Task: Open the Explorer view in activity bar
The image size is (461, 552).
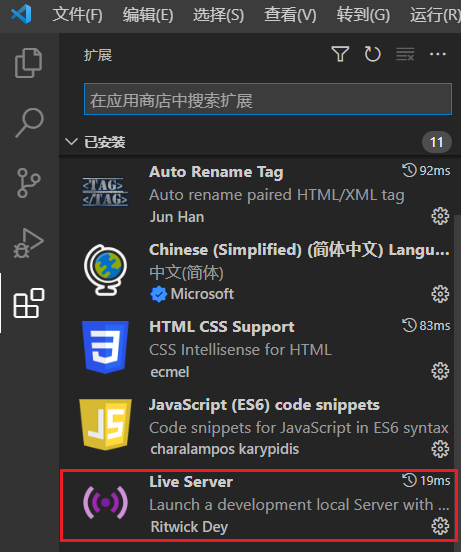Action: click(29, 63)
